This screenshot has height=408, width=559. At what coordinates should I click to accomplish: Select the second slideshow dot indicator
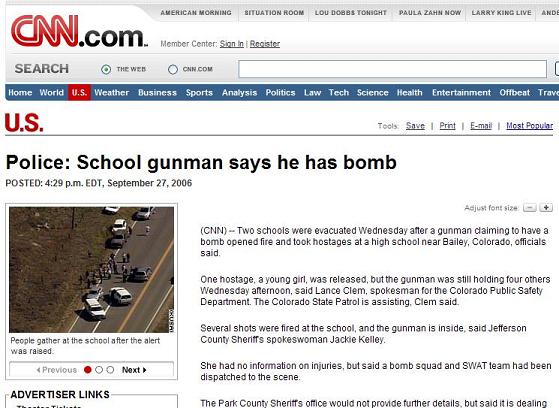(x=99, y=370)
